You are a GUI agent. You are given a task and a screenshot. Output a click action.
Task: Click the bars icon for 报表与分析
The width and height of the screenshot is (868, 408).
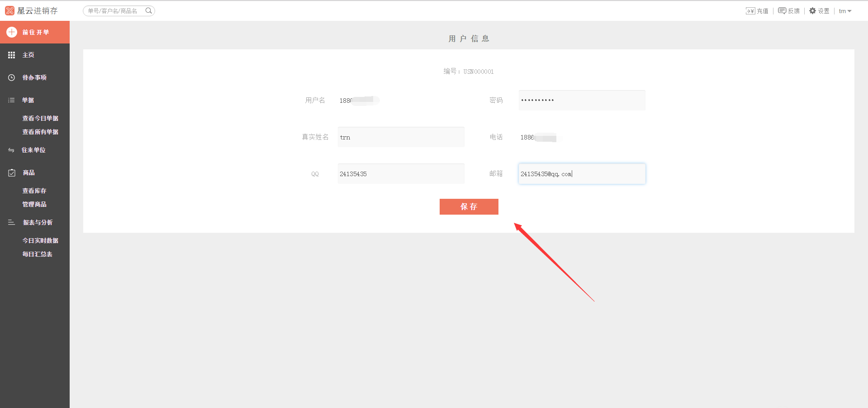pyautogui.click(x=12, y=222)
